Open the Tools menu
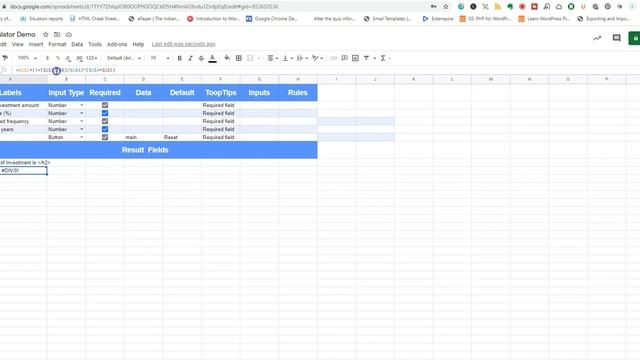Image resolution: width=640 pixels, height=360 pixels. coord(95,44)
